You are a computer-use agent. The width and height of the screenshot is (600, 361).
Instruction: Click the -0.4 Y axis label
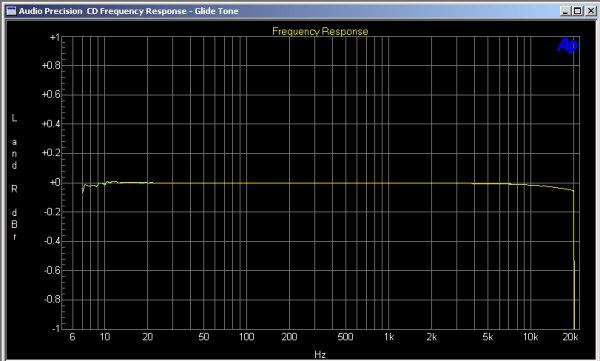coord(52,241)
